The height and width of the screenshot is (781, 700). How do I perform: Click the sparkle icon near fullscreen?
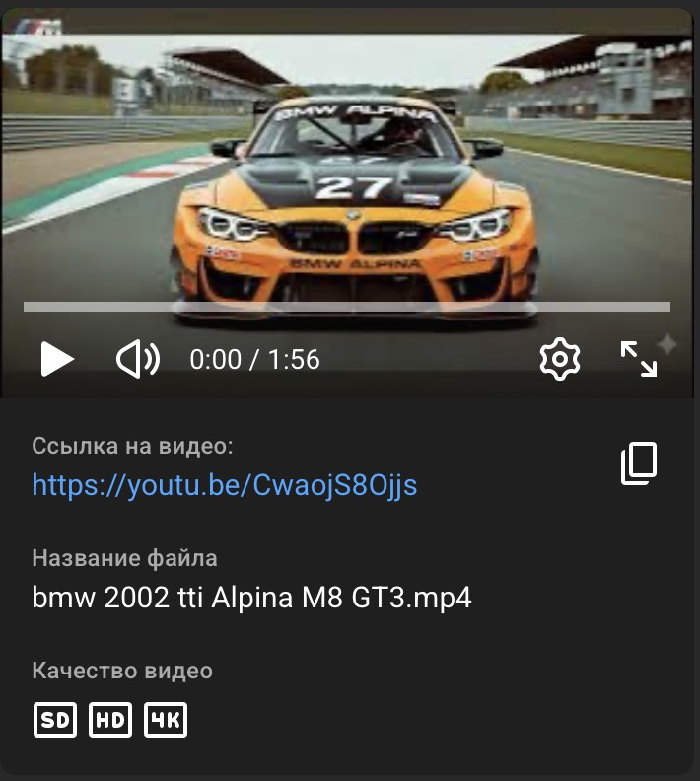(667, 344)
